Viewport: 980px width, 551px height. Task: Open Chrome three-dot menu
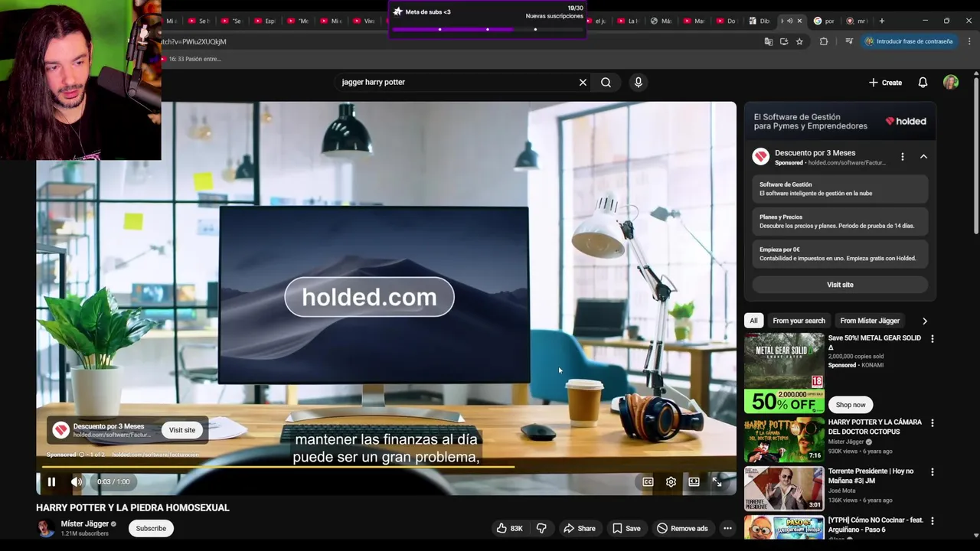969,41
